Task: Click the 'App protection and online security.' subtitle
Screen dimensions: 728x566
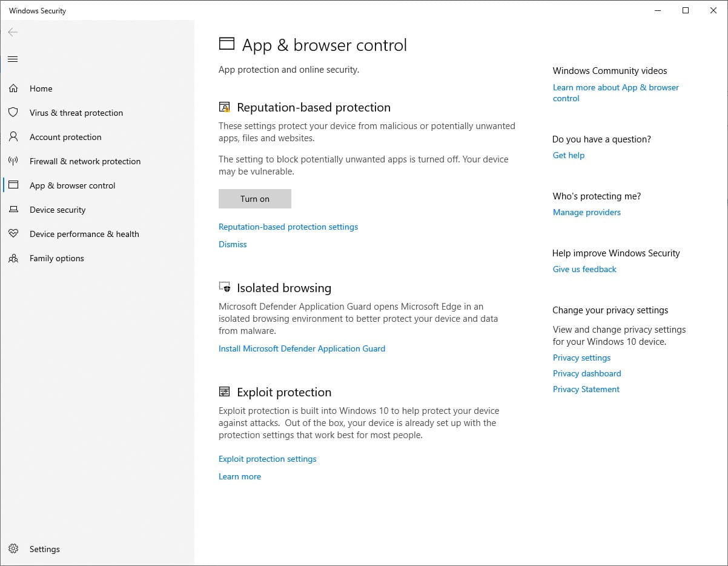Action: pyautogui.click(x=289, y=70)
